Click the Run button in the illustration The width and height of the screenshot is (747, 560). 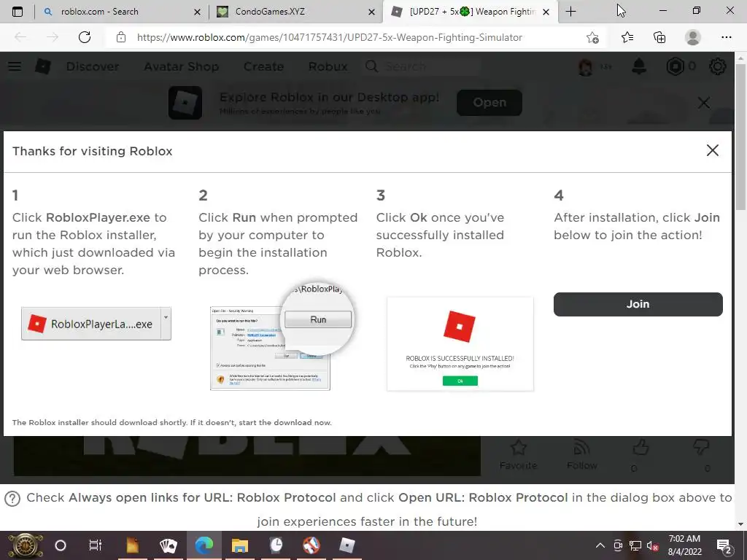(318, 319)
